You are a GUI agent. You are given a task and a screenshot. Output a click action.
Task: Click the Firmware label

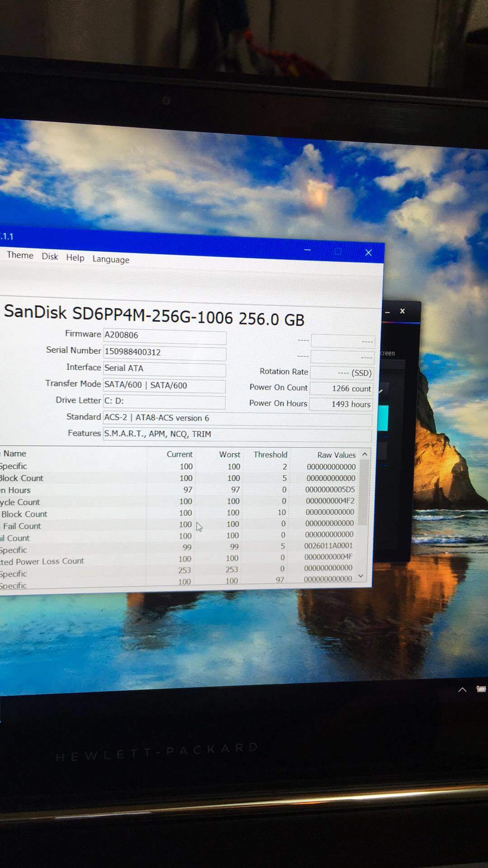click(x=83, y=334)
